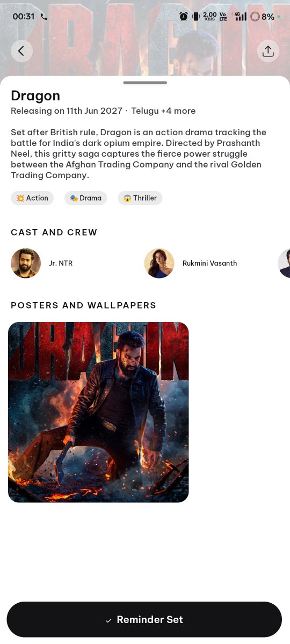Tap the bottom sheet drag handle
Screen dimensions: 290x644
click(145, 83)
